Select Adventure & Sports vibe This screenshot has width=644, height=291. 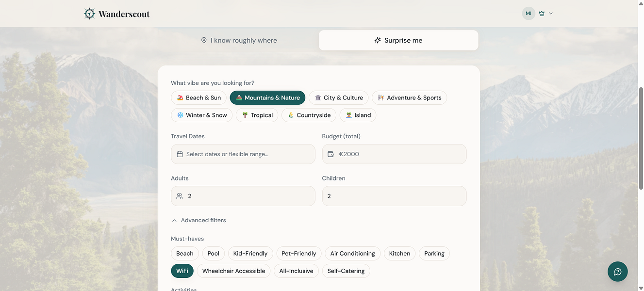point(409,97)
